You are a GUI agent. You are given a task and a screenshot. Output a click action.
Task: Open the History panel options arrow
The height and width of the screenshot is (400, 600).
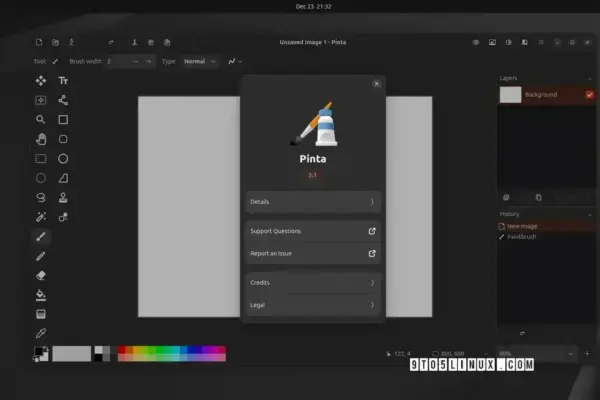[590, 214]
